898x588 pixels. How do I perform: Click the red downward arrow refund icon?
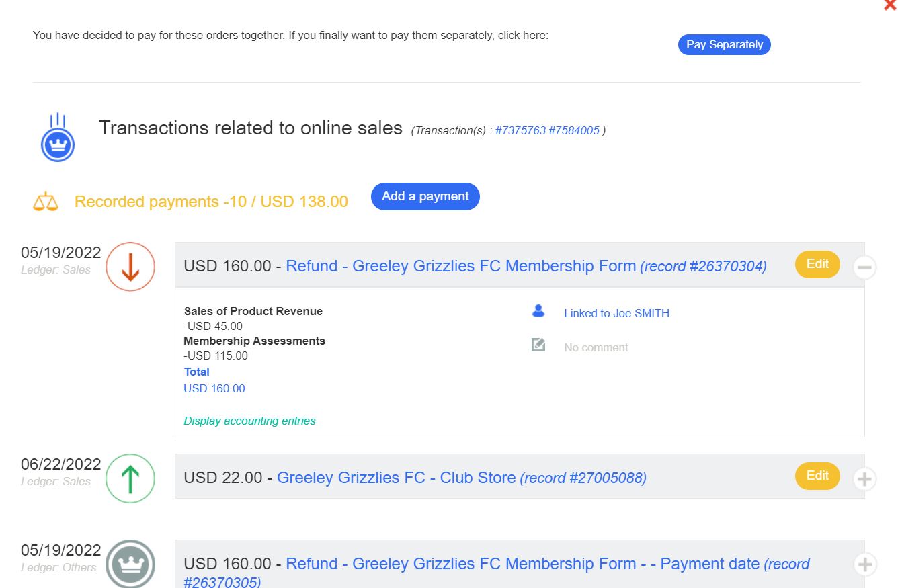[x=130, y=267]
